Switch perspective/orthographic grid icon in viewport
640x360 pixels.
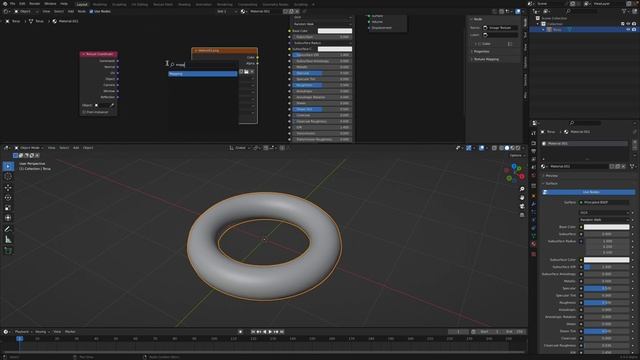(522, 215)
